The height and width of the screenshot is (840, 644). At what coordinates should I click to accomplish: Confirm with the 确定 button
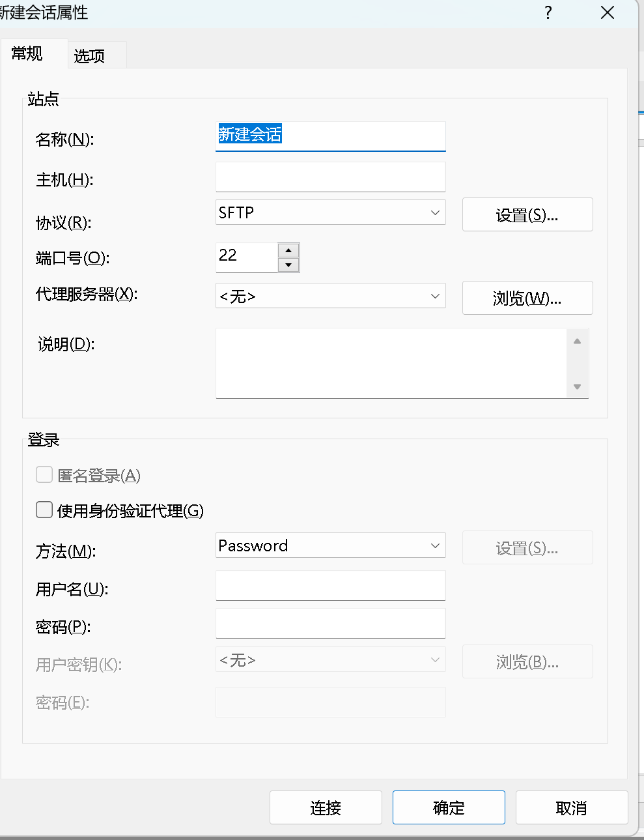[x=449, y=807]
